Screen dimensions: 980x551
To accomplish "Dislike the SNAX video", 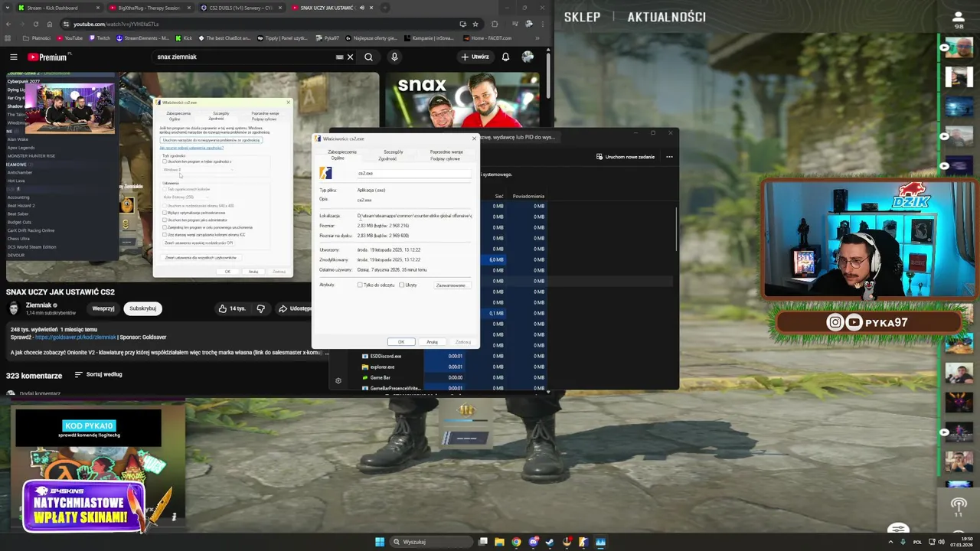I will [x=261, y=308].
